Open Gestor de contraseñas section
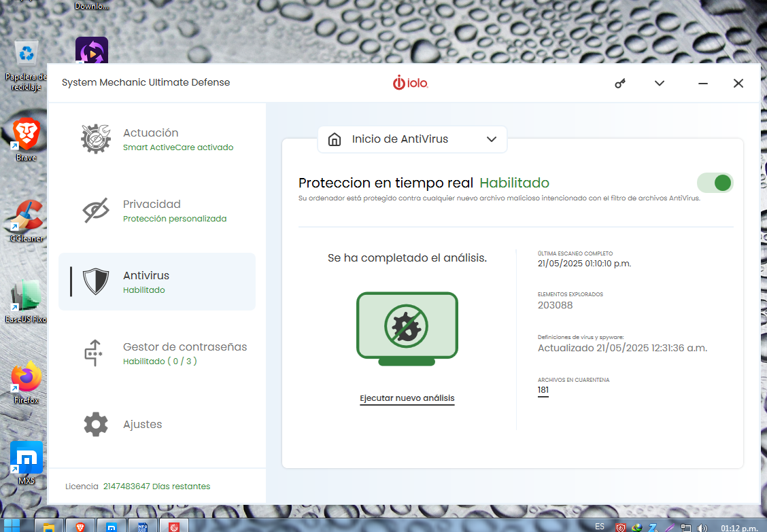 tap(157, 353)
